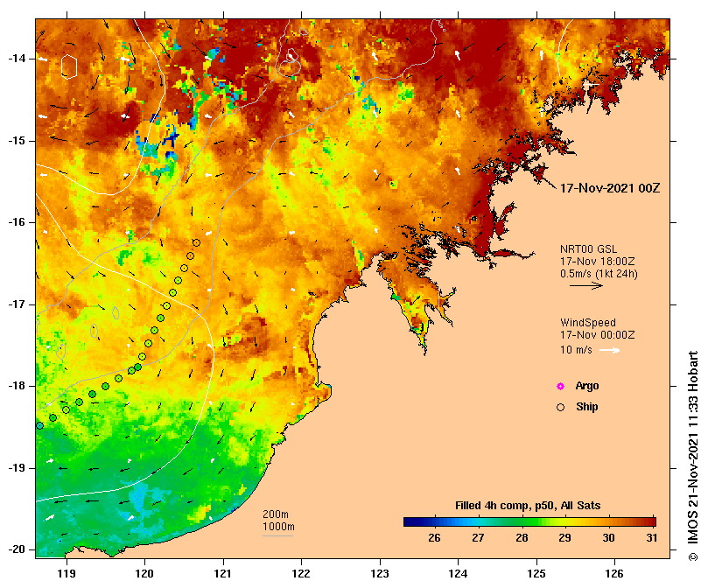The height and width of the screenshot is (588, 708).
Task: Click the longitude label 119
Action: click(67, 574)
